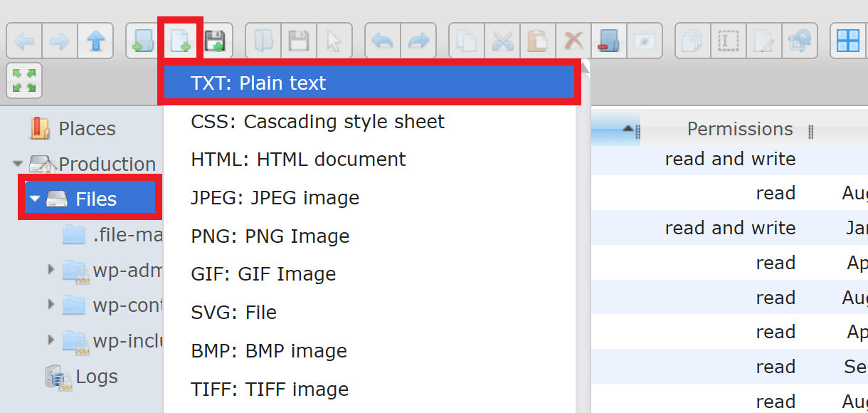The height and width of the screenshot is (413, 868).
Task: Open the archive/backup book icon
Action: click(608, 41)
